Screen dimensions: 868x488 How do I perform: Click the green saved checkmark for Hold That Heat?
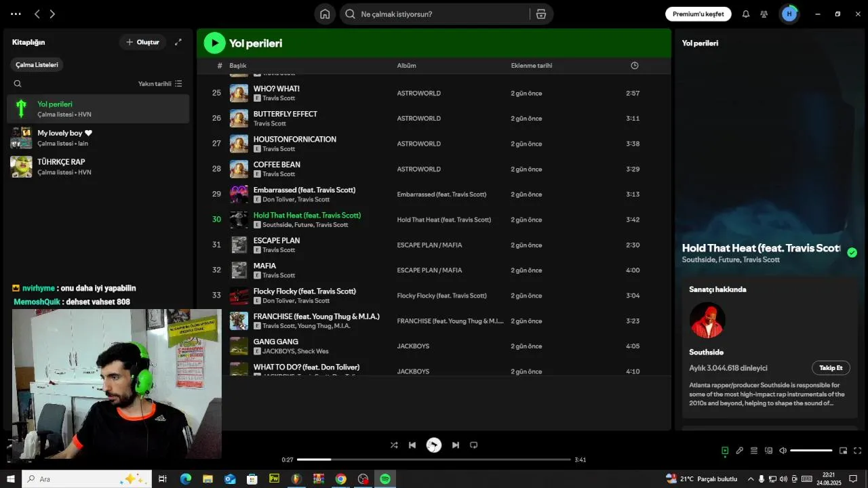coord(852,253)
